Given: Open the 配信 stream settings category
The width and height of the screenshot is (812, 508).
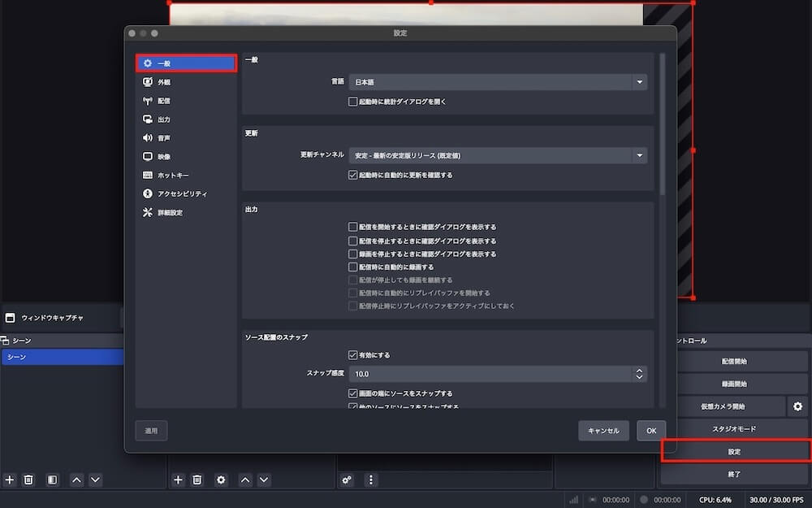Looking at the screenshot, I should pyautogui.click(x=186, y=101).
